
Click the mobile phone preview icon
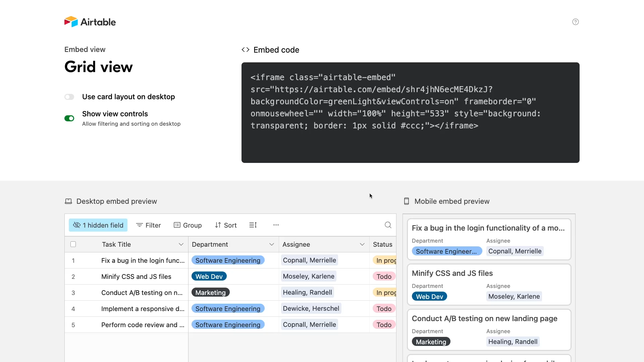click(x=407, y=201)
